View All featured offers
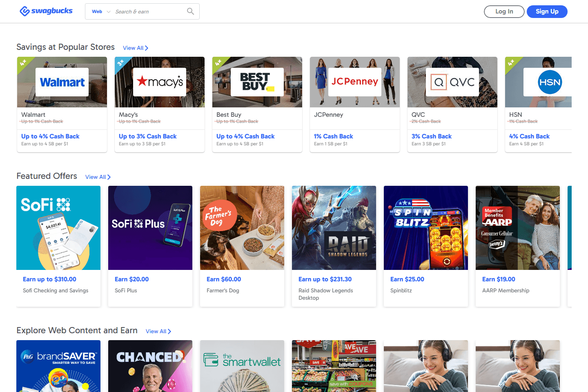The image size is (588, 392). (x=98, y=177)
